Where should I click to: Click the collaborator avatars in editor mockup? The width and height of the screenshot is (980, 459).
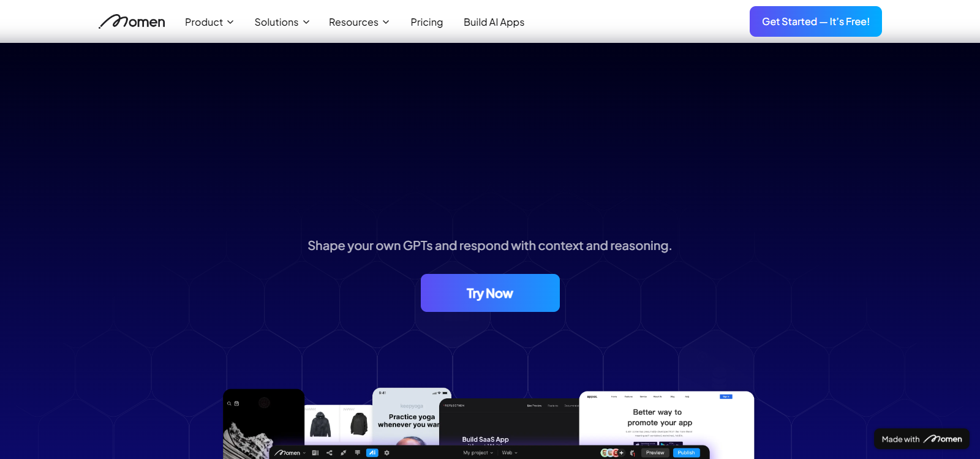point(612,453)
